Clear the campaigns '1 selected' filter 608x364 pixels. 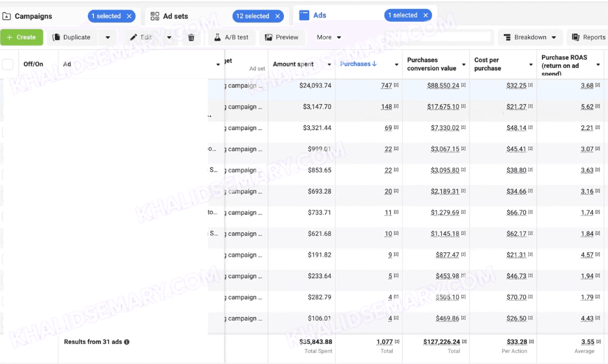pos(129,16)
